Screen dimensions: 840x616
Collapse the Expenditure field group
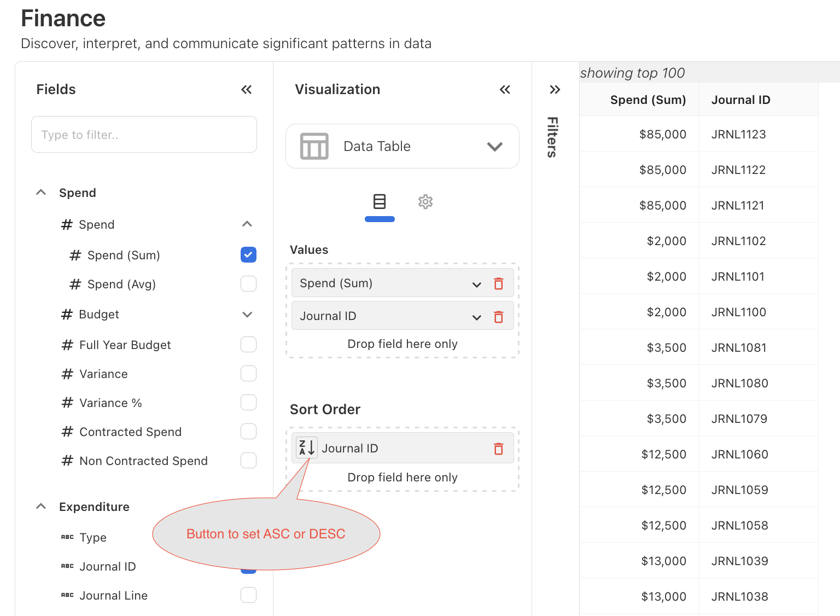pos(41,507)
